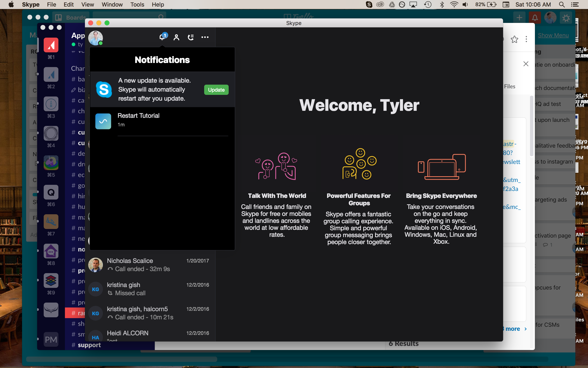Open the Skype more options ellipsis
The height and width of the screenshot is (368, 588).
[x=205, y=37]
